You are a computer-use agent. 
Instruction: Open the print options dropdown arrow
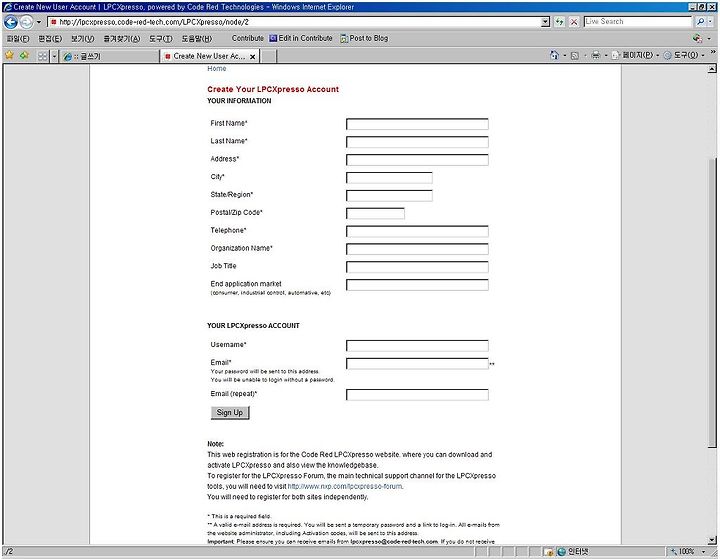coord(605,56)
